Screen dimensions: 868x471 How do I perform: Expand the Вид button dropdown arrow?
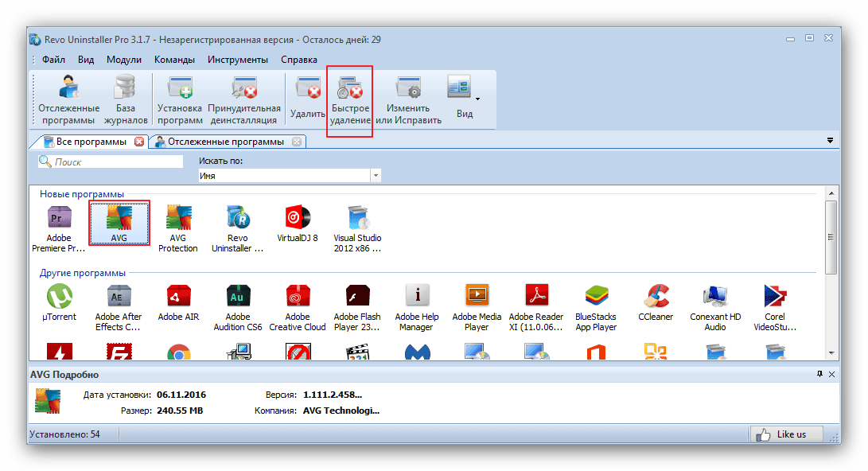pyautogui.click(x=477, y=99)
